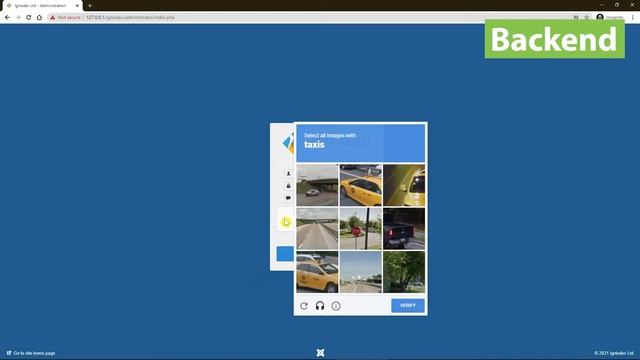Image resolution: width=640 pixels, height=360 pixels.
Task: Focus the address bar URL
Action: (x=131, y=18)
